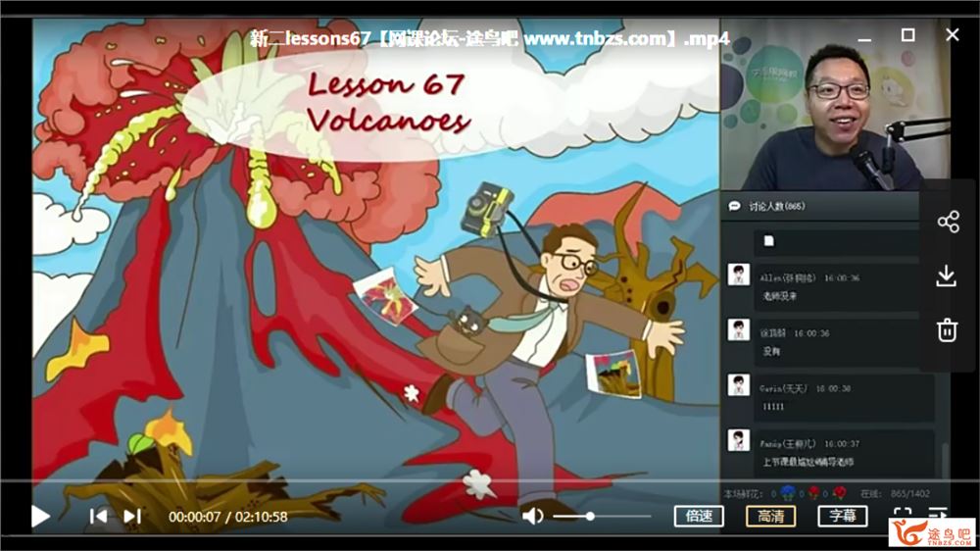Toggle the 字幕 subtitles button

[x=842, y=516]
